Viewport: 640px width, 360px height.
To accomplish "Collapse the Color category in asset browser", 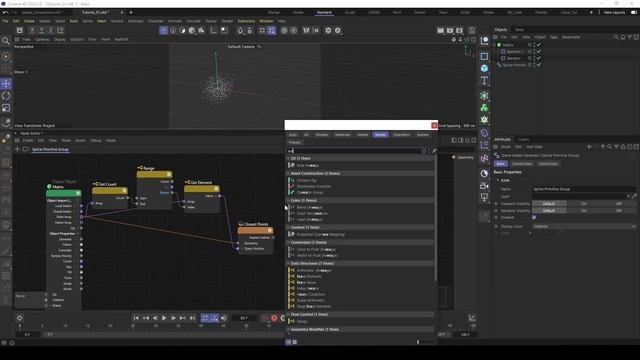I will pos(288,200).
